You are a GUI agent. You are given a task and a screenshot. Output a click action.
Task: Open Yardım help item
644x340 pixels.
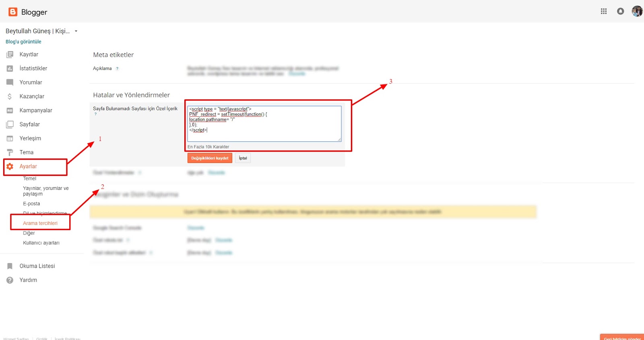click(x=28, y=280)
